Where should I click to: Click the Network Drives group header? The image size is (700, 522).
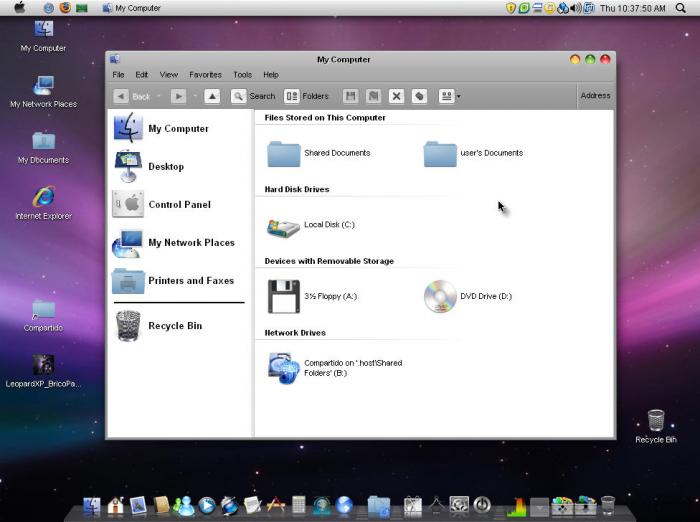[295, 333]
